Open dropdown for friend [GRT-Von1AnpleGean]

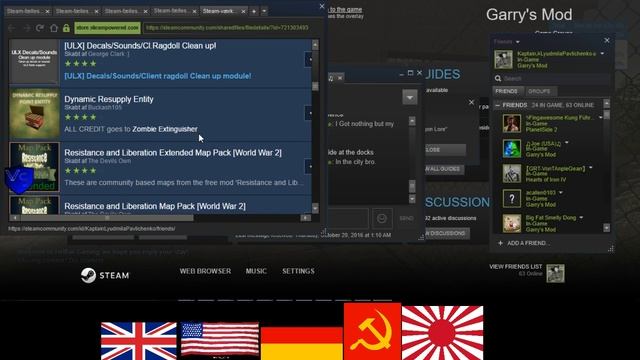point(591,168)
